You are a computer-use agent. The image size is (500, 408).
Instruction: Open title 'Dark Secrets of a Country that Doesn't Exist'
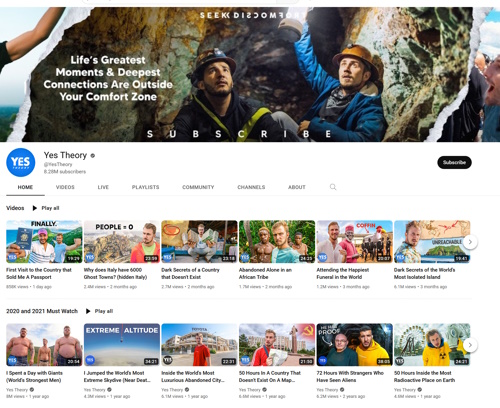[190, 273]
